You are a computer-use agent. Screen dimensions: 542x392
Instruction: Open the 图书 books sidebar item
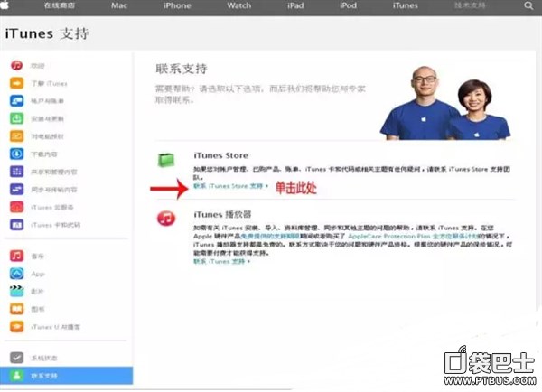(x=38, y=309)
